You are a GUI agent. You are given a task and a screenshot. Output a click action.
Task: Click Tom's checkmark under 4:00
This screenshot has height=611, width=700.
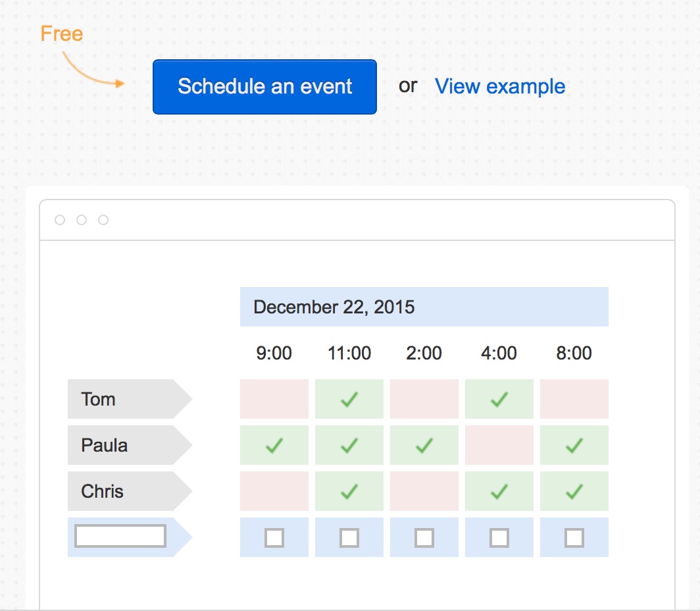[499, 399]
